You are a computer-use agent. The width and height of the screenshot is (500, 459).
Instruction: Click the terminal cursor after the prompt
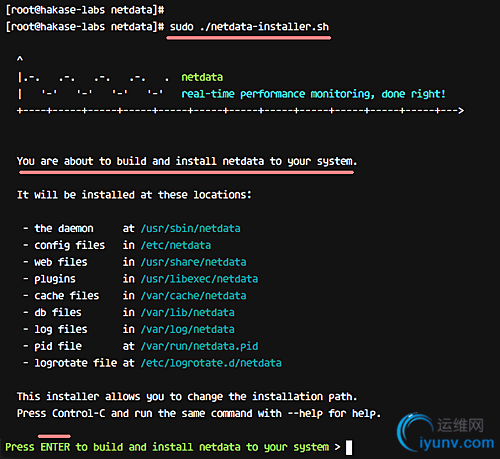click(x=349, y=447)
